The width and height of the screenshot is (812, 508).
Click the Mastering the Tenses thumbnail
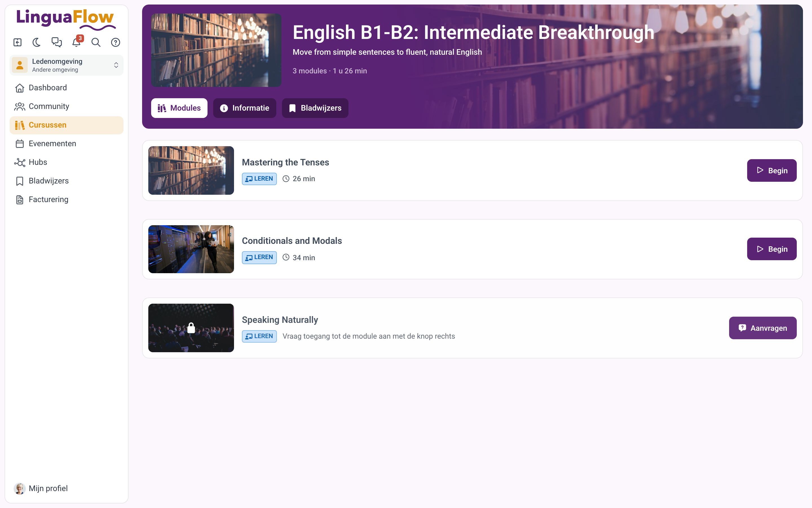(191, 170)
